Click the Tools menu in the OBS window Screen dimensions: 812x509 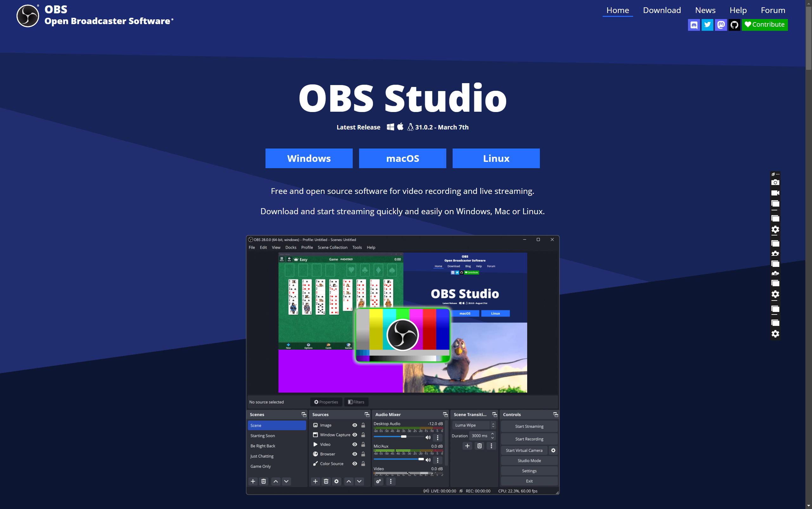(x=357, y=248)
